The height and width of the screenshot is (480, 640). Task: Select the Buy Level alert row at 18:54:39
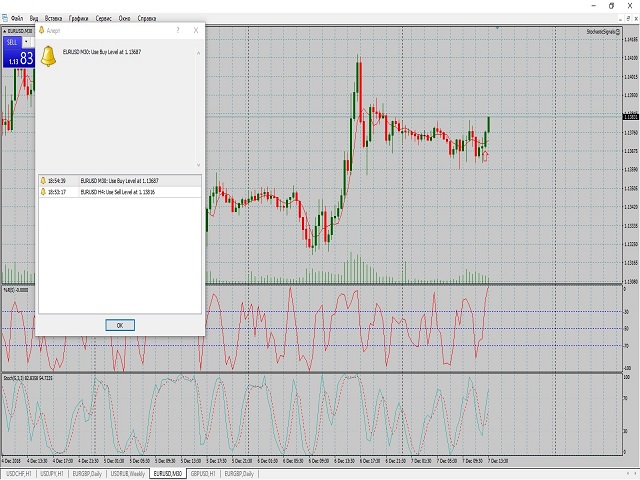coord(119,180)
